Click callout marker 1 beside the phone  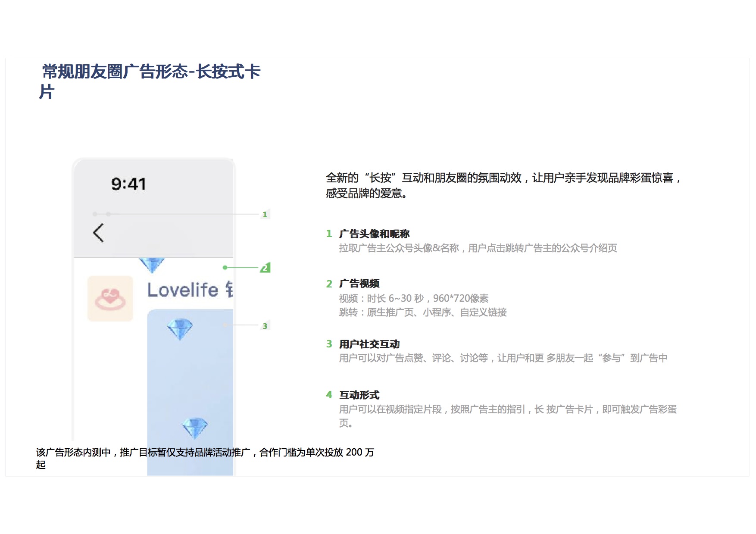(265, 214)
